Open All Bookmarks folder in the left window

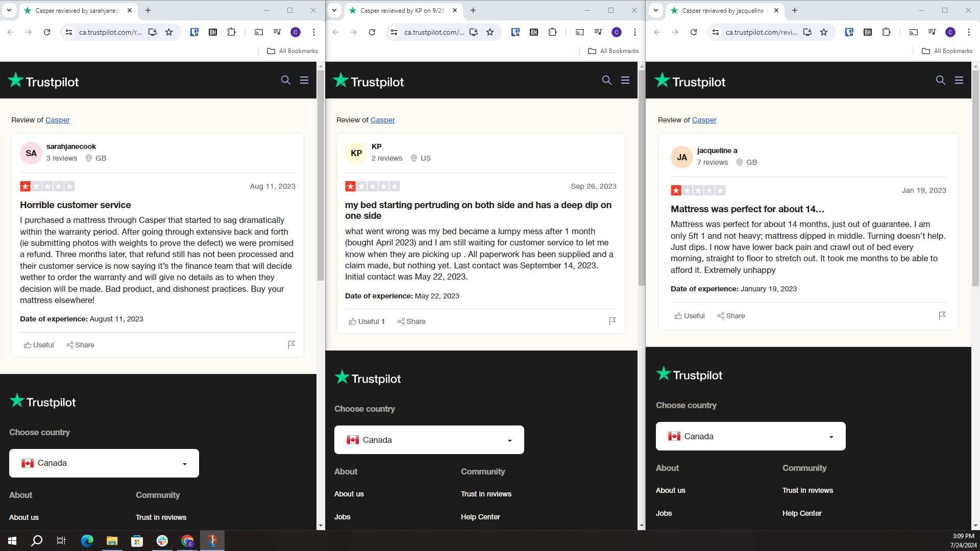pos(292,51)
